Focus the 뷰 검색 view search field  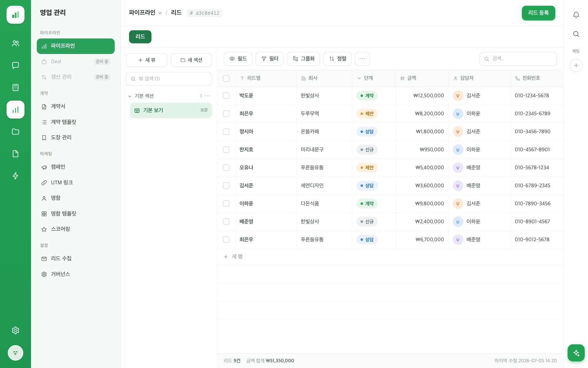[169, 79]
